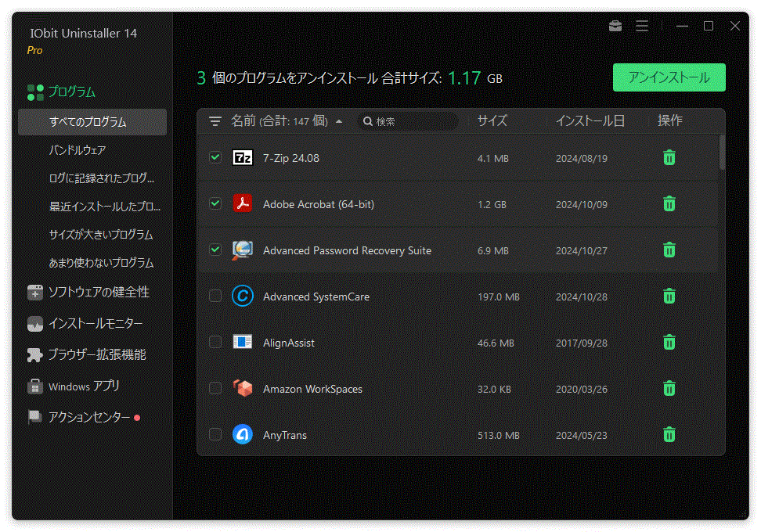
Task: Click the 7-Zip application icon
Action: 243,157
